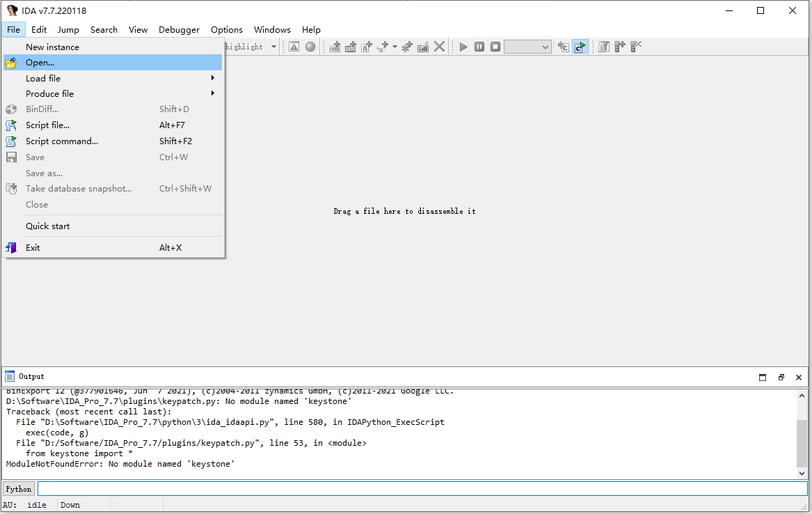Select Script file... menu entry
Screen dimensions: 812x514
coord(113,125)
